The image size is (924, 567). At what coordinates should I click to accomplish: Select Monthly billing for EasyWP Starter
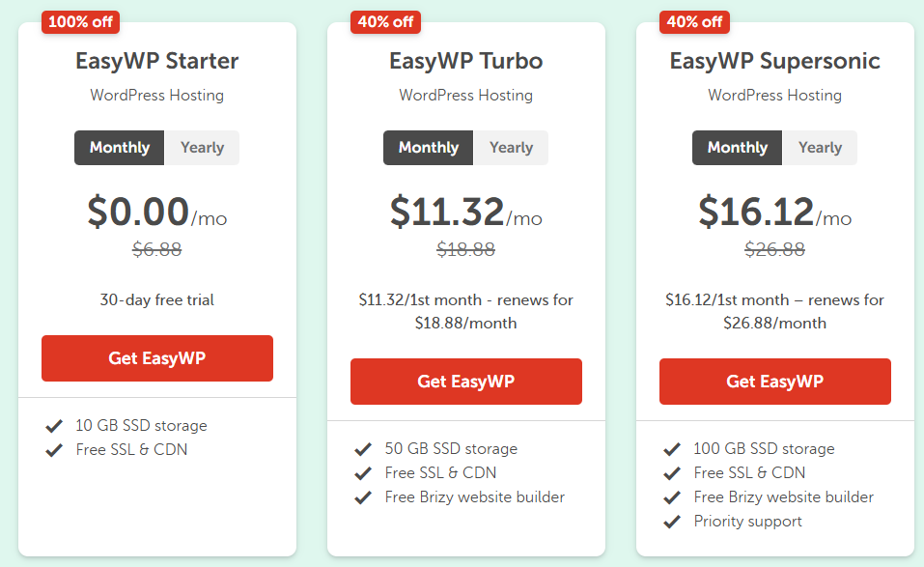120,148
